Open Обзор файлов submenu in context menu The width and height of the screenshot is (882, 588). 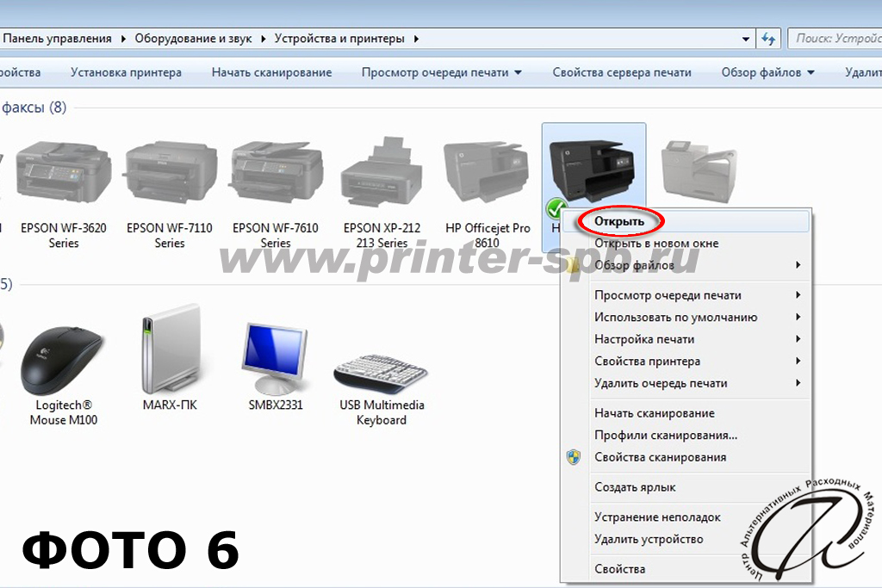click(x=685, y=265)
